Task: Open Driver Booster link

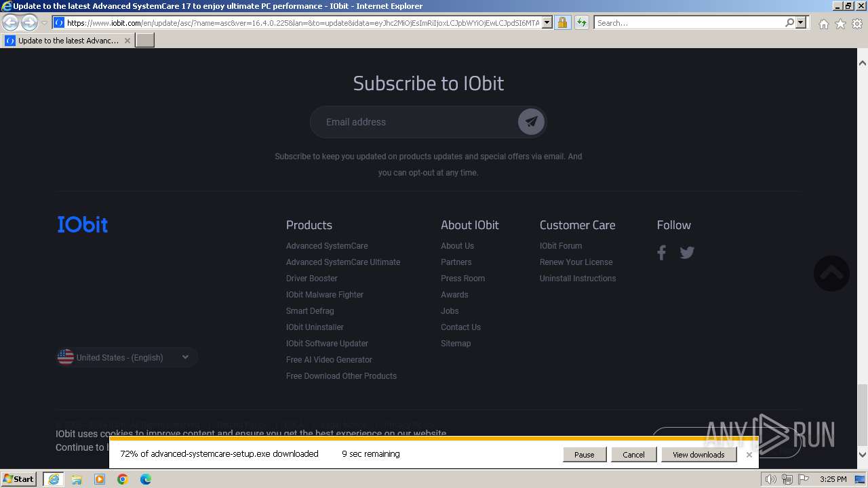Action: (312, 279)
